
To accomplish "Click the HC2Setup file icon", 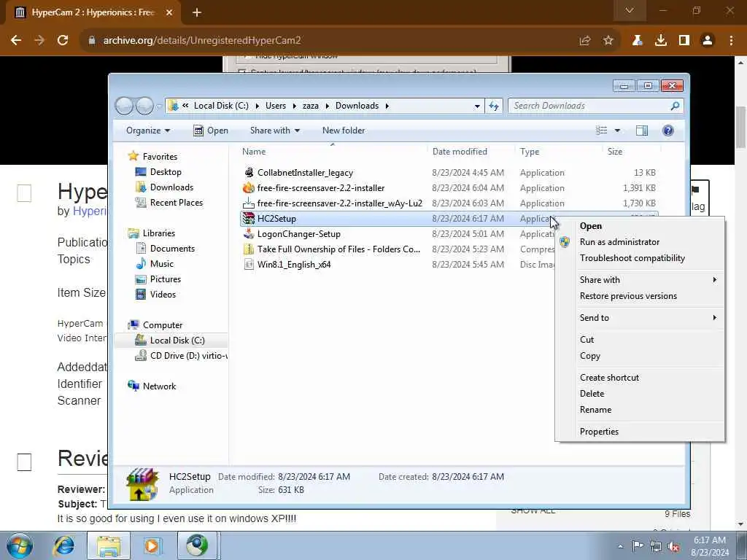I will (x=249, y=219).
